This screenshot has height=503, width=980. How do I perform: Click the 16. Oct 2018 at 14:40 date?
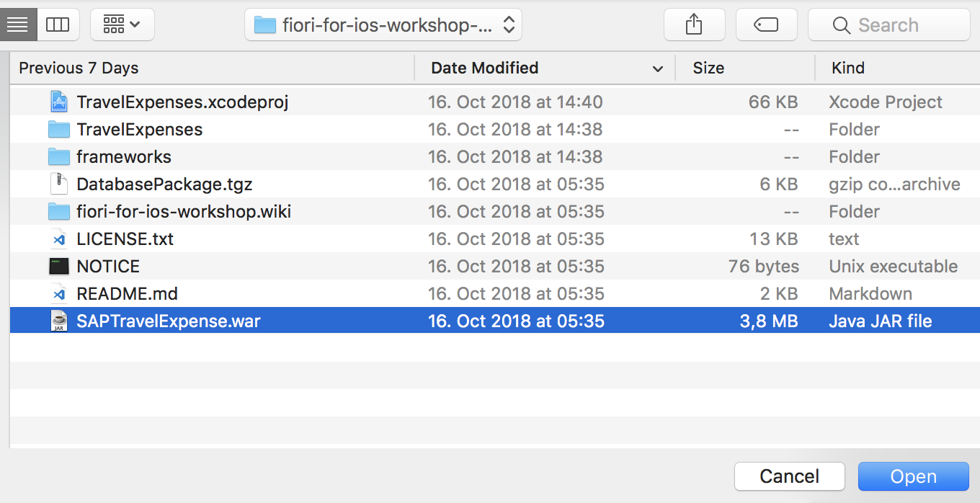point(515,102)
